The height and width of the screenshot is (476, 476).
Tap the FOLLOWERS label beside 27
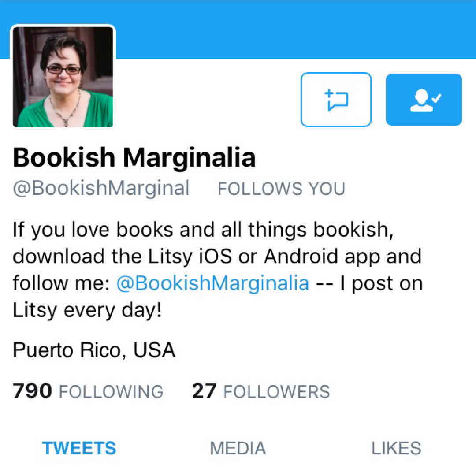tap(276, 392)
